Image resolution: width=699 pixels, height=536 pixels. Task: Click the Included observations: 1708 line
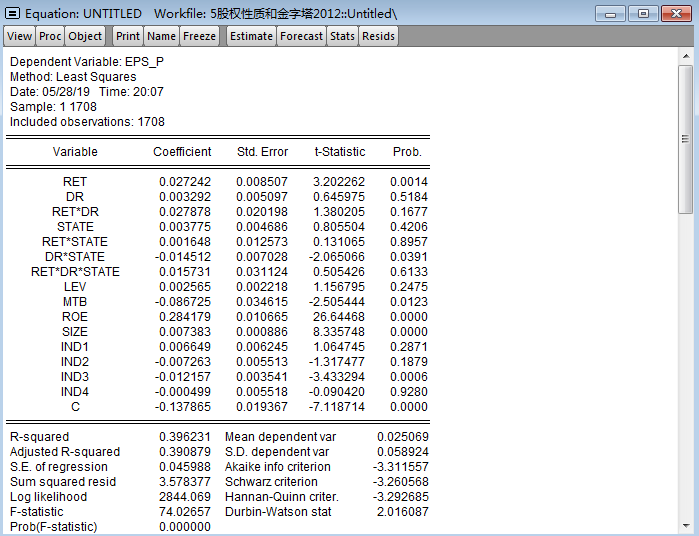point(87,122)
